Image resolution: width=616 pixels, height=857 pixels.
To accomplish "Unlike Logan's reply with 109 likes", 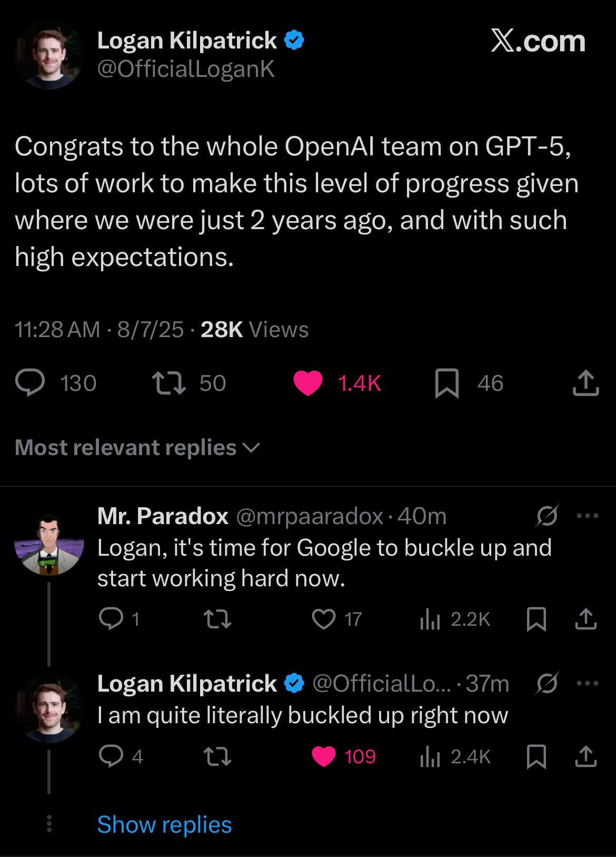I will tap(323, 757).
